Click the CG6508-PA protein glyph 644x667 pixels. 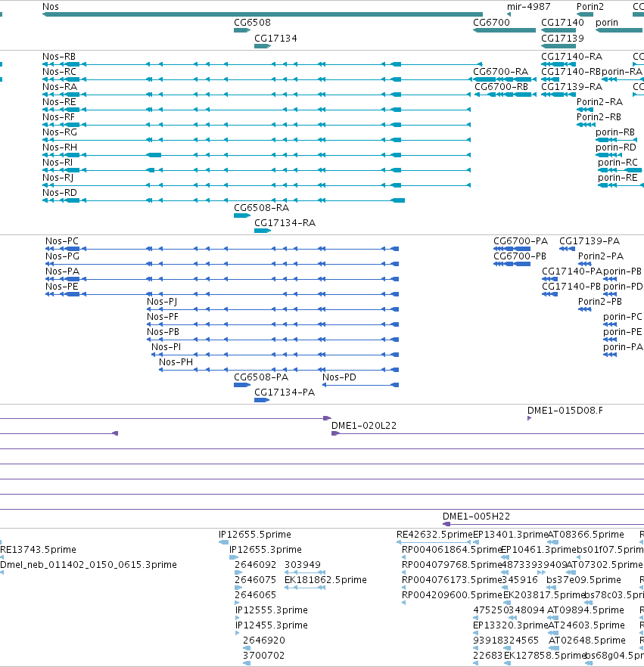tap(242, 385)
